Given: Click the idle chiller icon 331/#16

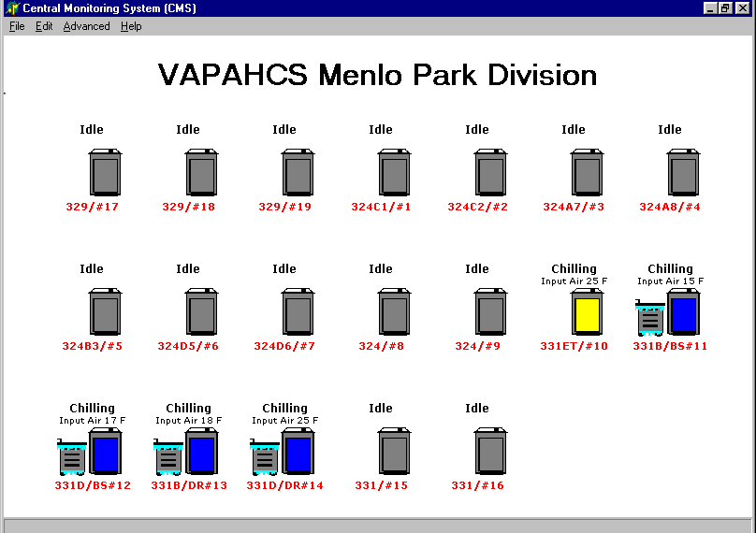Looking at the screenshot, I should (490, 453).
